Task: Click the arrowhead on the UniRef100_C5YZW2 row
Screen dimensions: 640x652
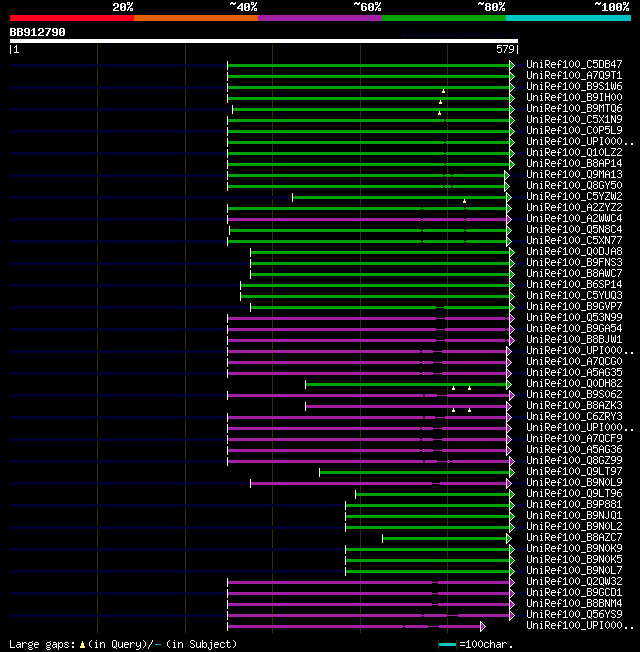Action: coord(509,197)
